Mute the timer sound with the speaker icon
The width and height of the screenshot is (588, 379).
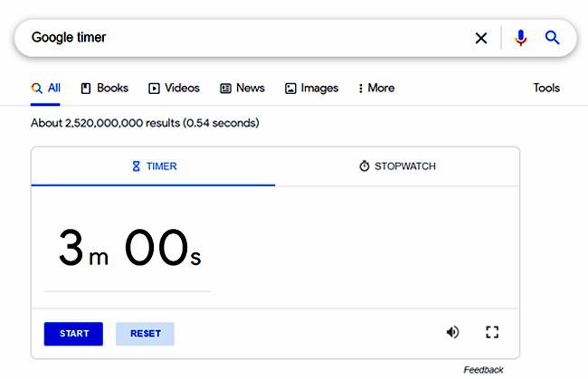(x=452, y=332)
